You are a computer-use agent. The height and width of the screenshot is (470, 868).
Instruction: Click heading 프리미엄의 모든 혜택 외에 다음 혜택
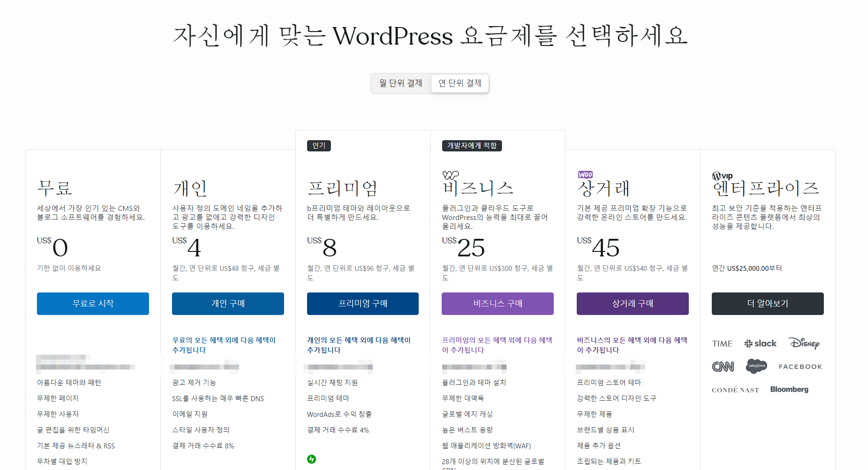click(497, 345)
